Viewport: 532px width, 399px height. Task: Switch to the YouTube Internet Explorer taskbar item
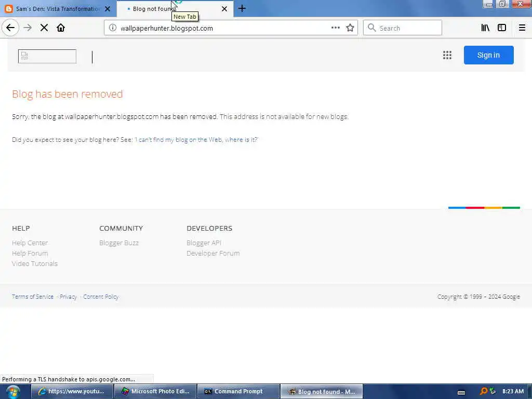(x=72, y=392)
